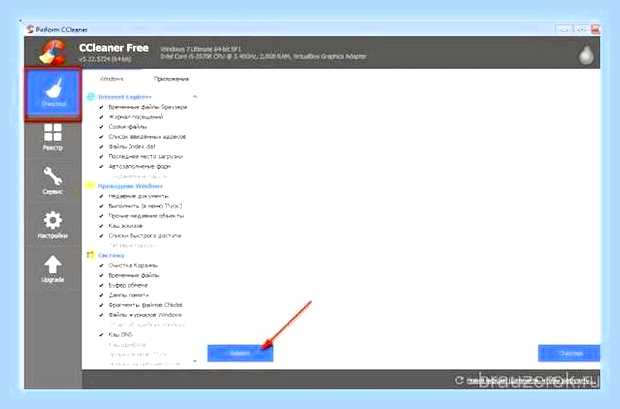Click the Internet Explorer section icon
This screenshot has width=620, height=409.
tap(91, 97)
